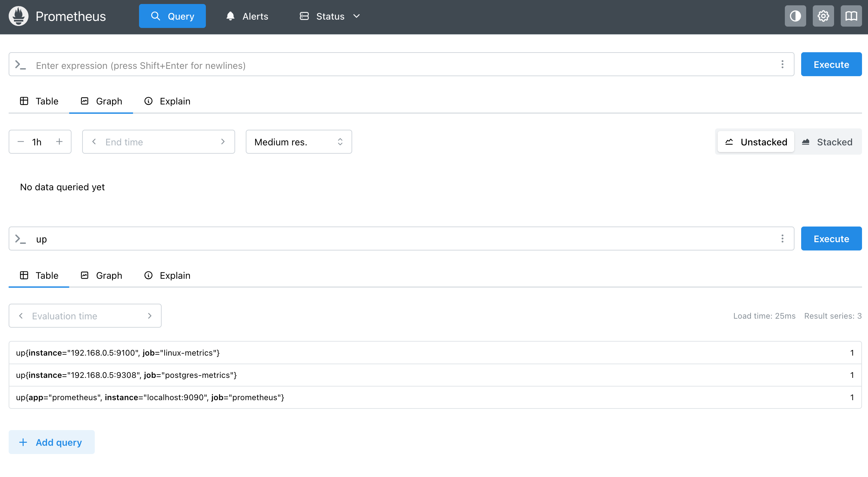Open three-dot menu for 'up' query

click(x=783, y=239)
